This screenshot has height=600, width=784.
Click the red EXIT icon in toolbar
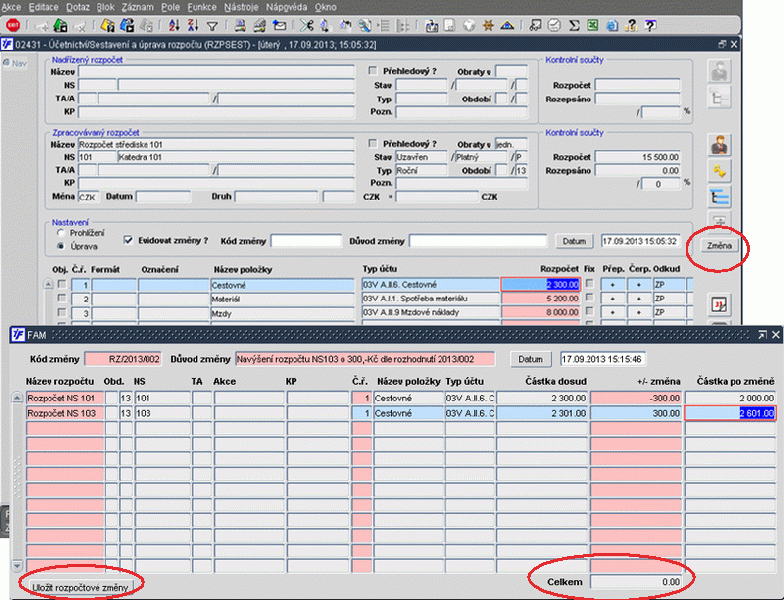pos(13,25)
